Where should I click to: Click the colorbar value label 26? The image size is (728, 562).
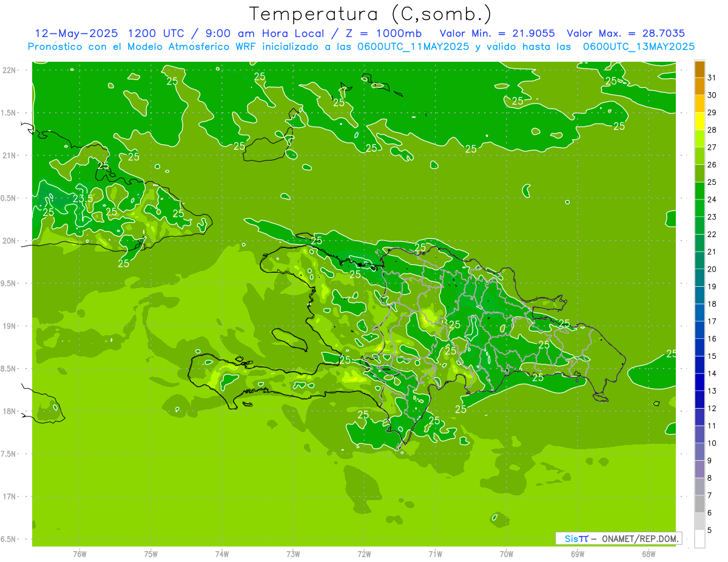pyautogui.click(x=712, y=165)
